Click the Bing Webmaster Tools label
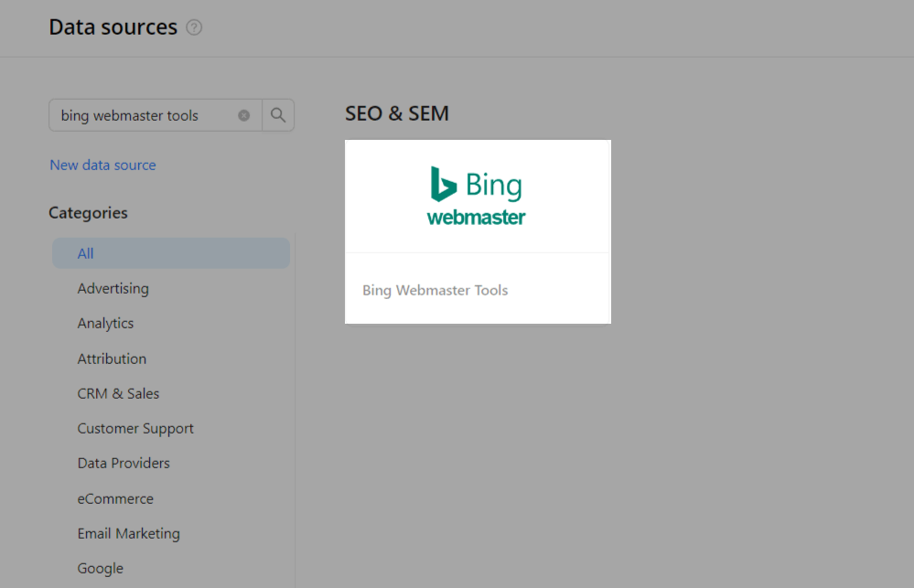Screen dimensions: 914x588 point(435,290)
